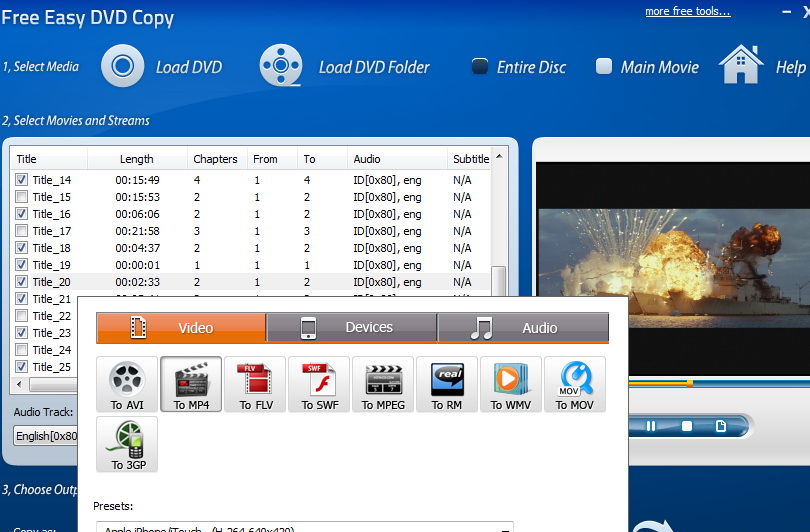Select Entire Disc option

[480, 66]
